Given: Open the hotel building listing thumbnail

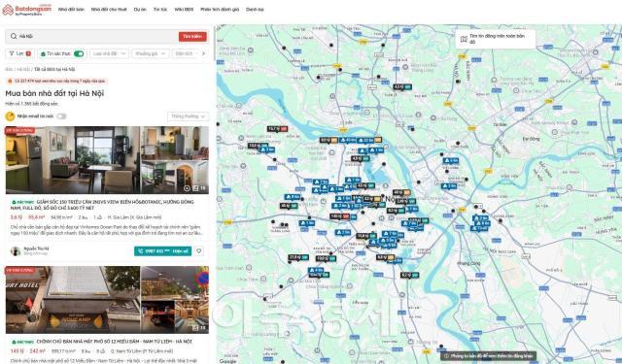Looking at the screenshot, I should pos(73,300).
